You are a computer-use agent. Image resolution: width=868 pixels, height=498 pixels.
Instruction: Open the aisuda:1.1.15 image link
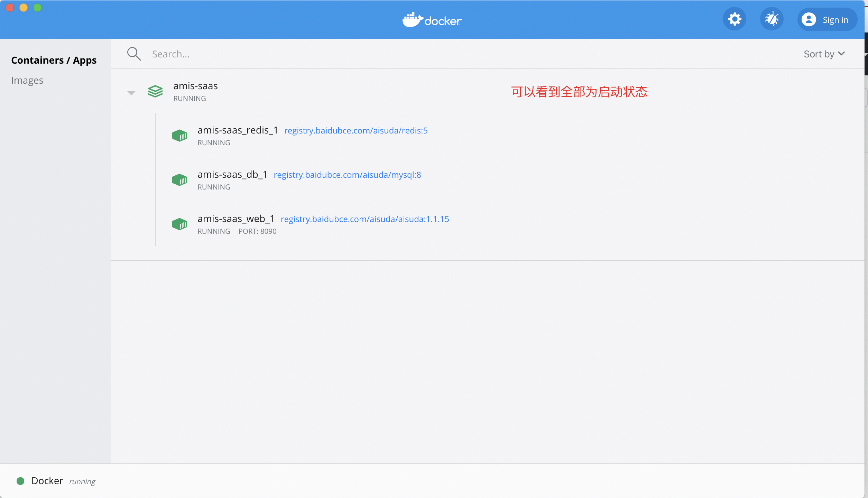[365, 219]
